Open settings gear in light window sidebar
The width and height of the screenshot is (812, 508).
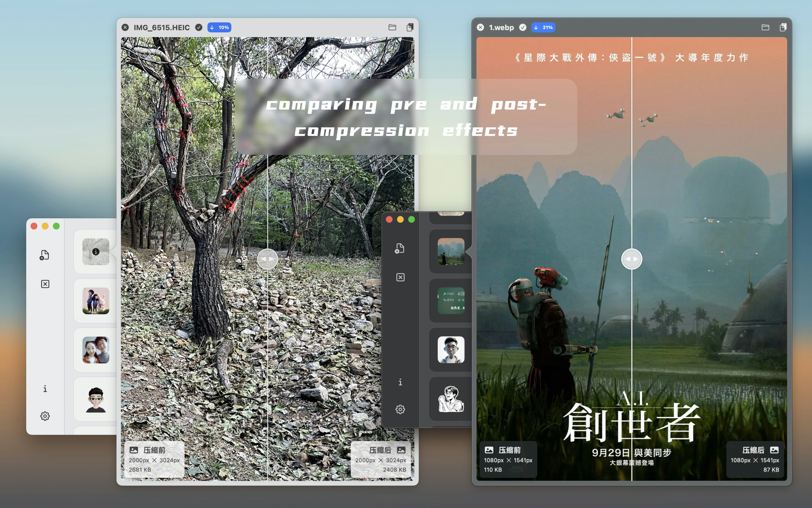pos(45,416)
